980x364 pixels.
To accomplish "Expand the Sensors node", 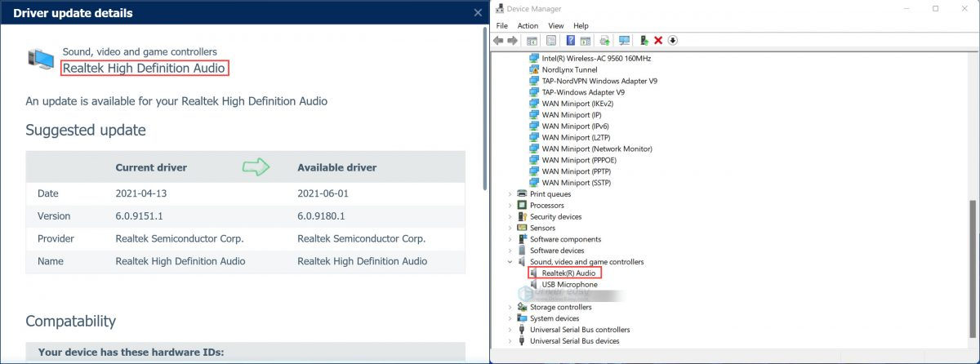I will pos(510,229).
